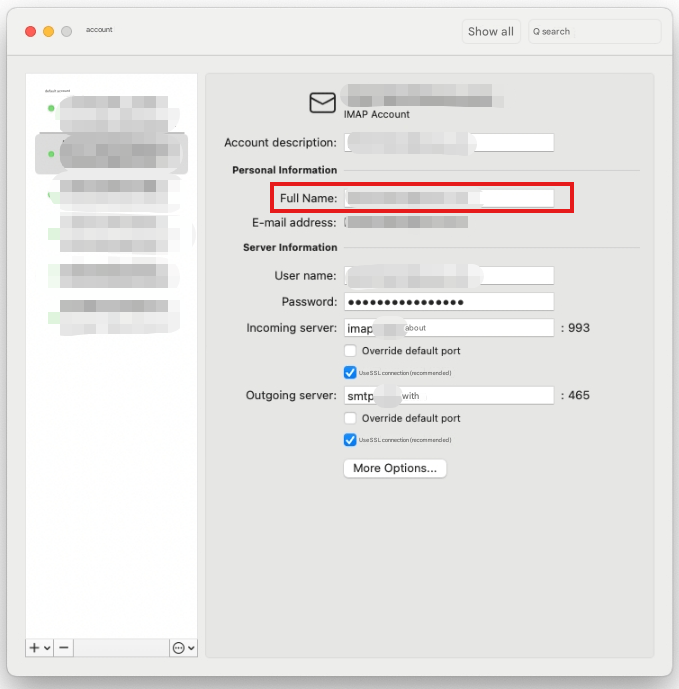Click the envelope IMAP account icon
The image size is (679, 689).
(x=323, y=102)
